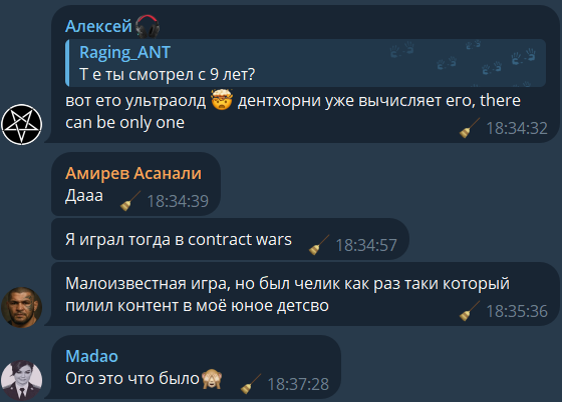Click the 'Дааа' message bubble
This screenshot has width=562, height=402.
point(136,184)
